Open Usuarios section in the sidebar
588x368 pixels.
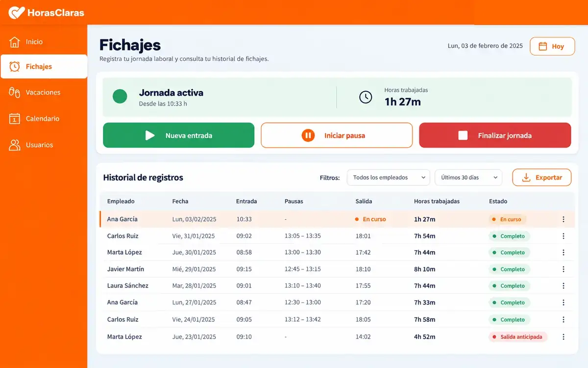coord(44,145)
